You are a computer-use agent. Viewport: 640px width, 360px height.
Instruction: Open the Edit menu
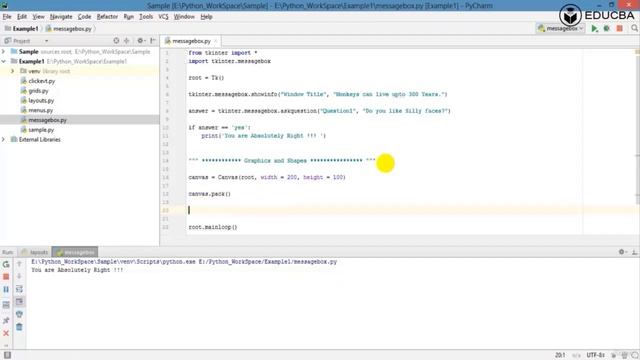22,17
